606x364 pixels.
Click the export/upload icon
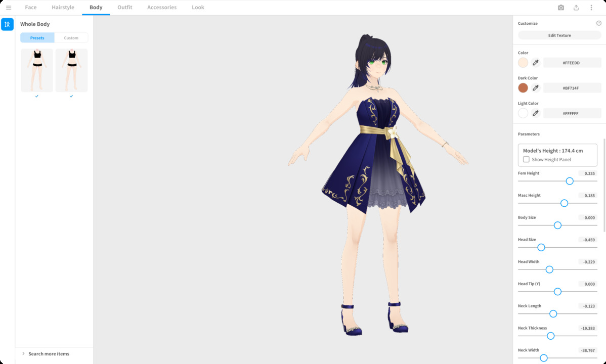pos(576,8)
